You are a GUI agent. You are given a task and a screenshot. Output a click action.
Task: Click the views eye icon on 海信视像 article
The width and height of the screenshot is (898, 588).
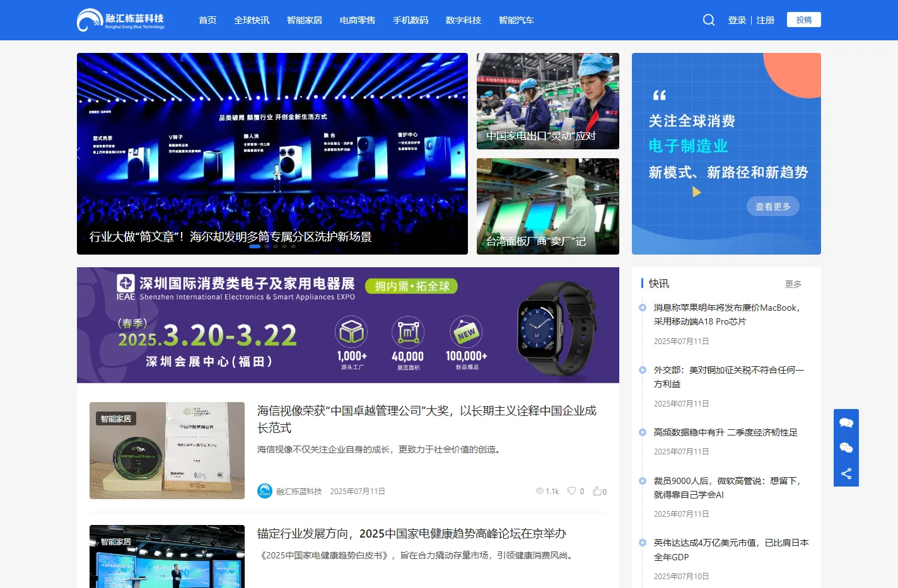[539, 491]
